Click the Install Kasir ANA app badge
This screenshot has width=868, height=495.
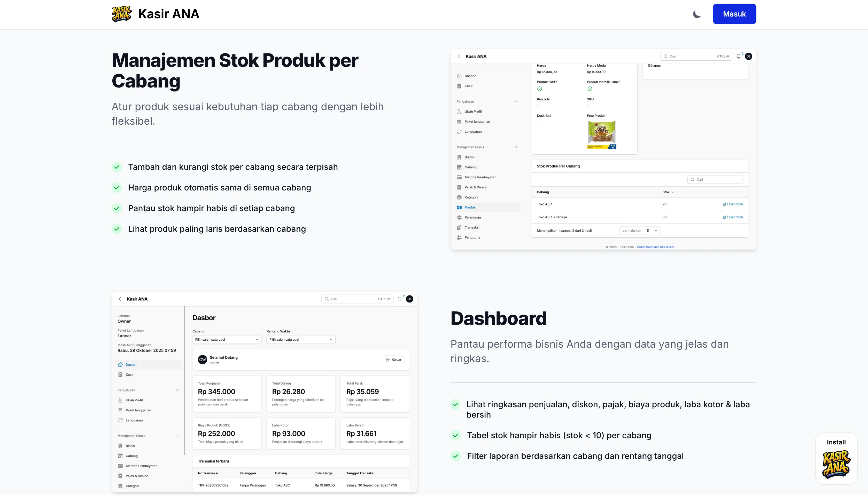(x=836, y=458)
